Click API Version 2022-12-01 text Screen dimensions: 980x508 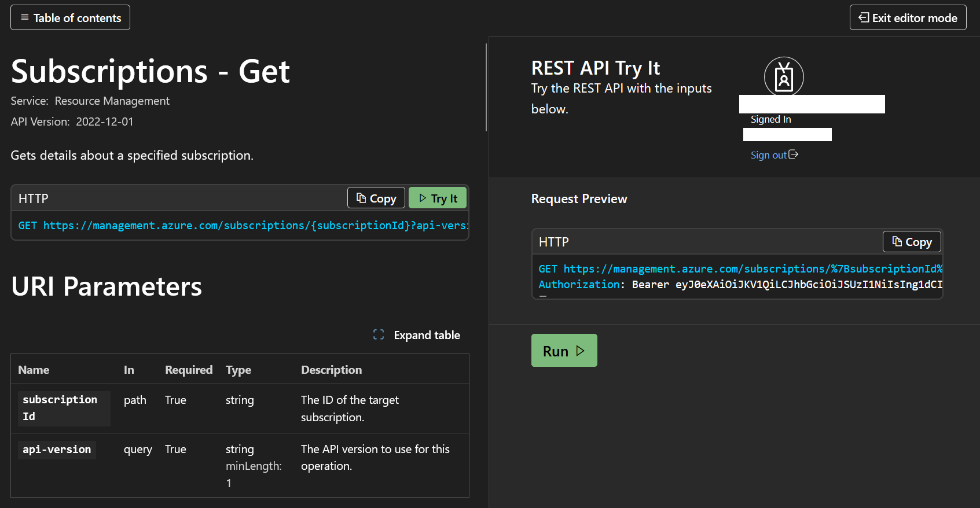pyautogui.click(x=72, y=122)
